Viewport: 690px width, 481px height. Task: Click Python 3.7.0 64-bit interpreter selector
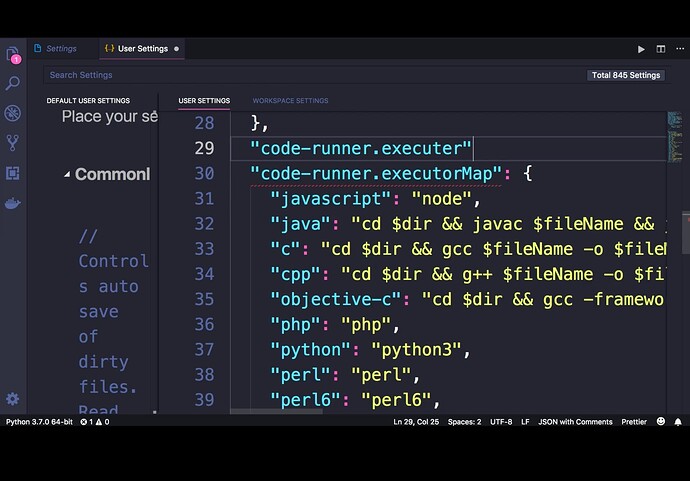(39, 422)
